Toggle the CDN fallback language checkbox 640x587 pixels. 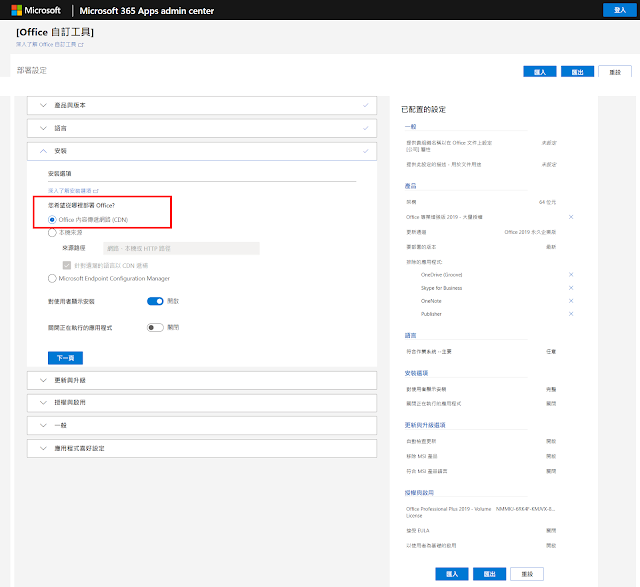pyautogui.click(x=67, y=265)
